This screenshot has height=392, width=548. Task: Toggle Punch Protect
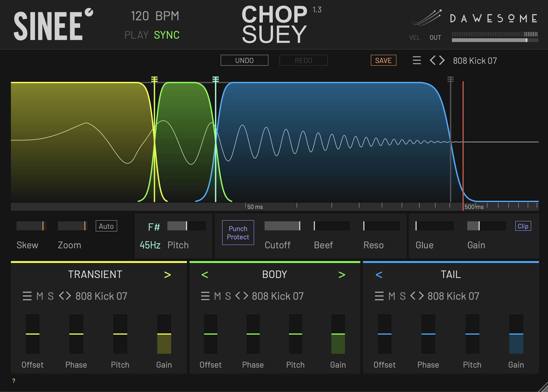[238, 232]
